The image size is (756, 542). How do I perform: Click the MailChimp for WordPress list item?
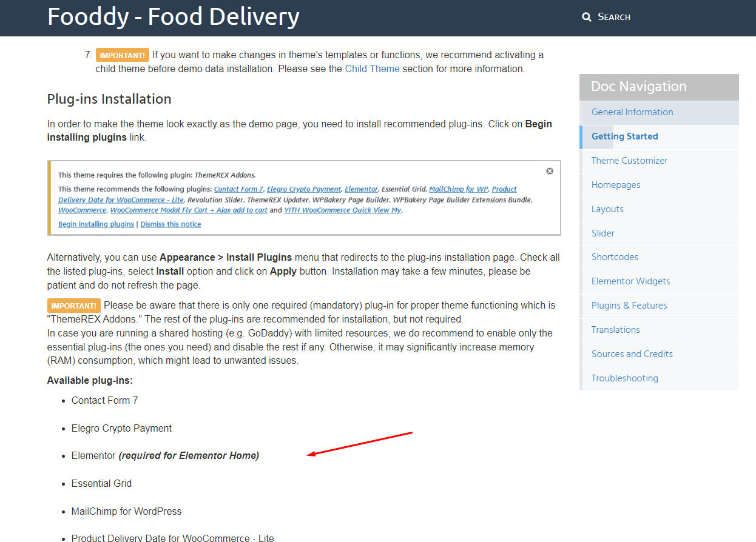click(126, 511)
